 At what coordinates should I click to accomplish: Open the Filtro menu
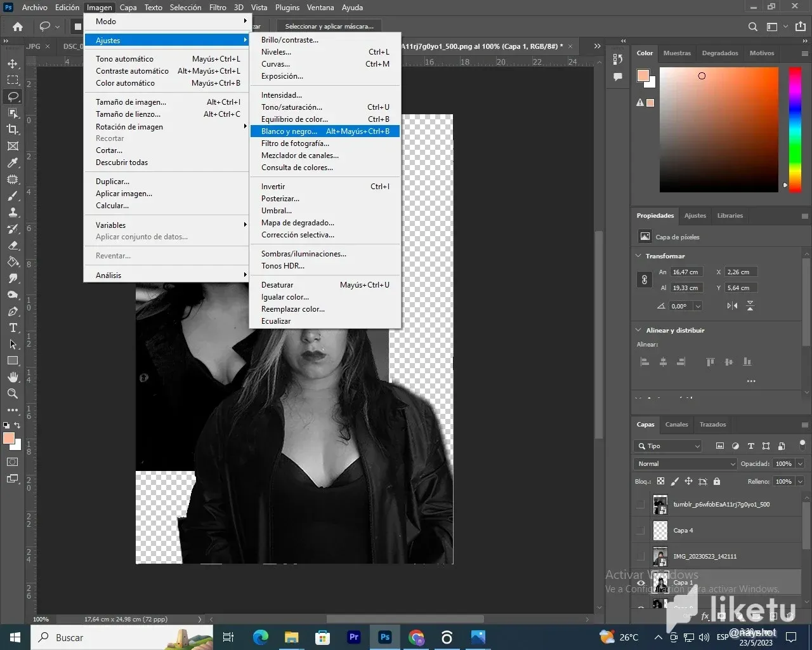(218, 8)
